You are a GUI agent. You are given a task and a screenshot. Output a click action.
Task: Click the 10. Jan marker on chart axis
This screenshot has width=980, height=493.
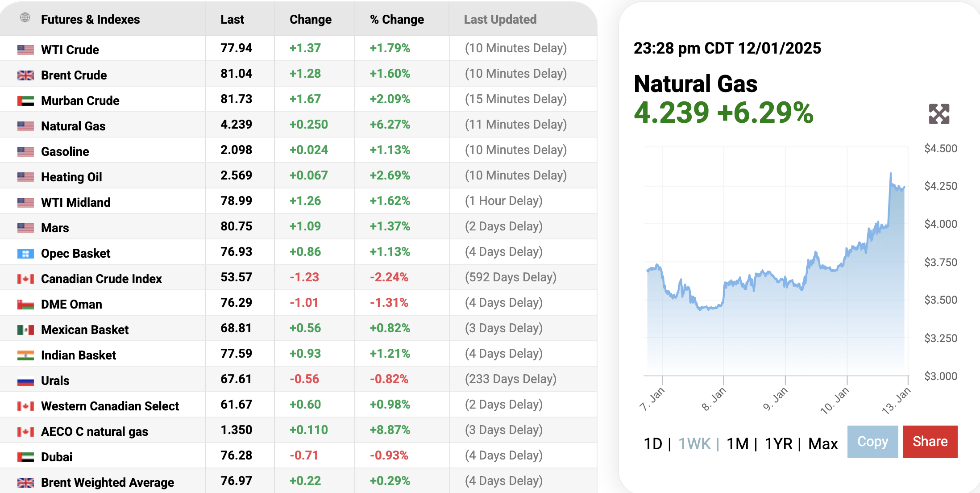835,400
